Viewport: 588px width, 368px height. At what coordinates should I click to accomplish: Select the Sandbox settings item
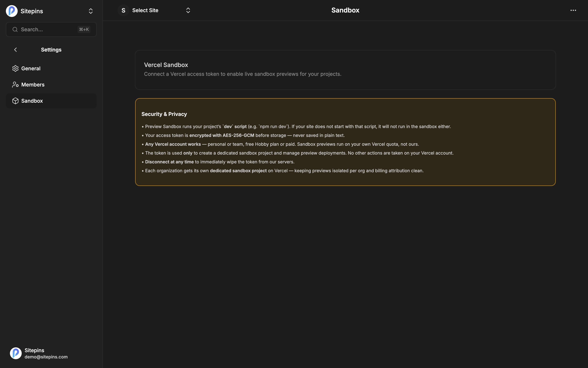pos(51,101)
